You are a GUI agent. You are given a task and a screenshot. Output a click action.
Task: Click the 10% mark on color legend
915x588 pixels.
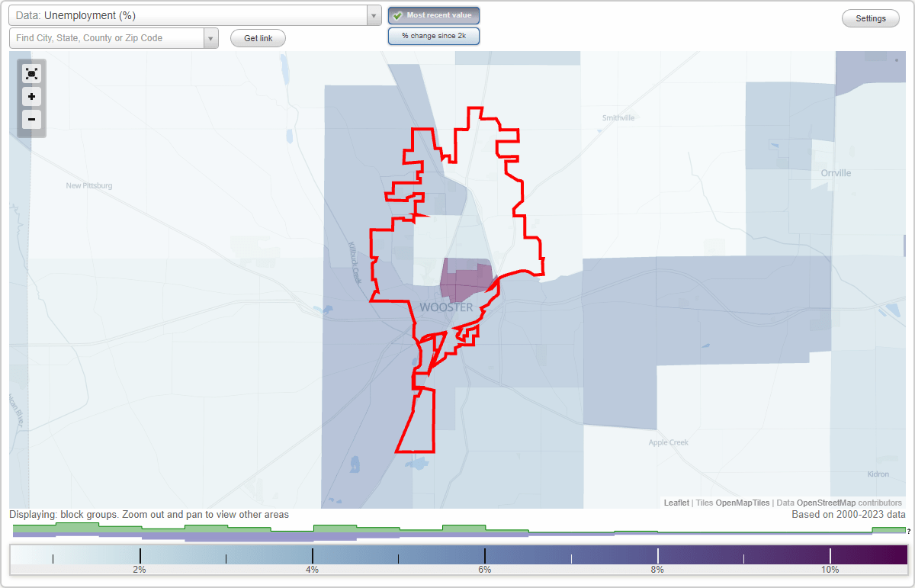pyautogui.click(x=830, y=570)
